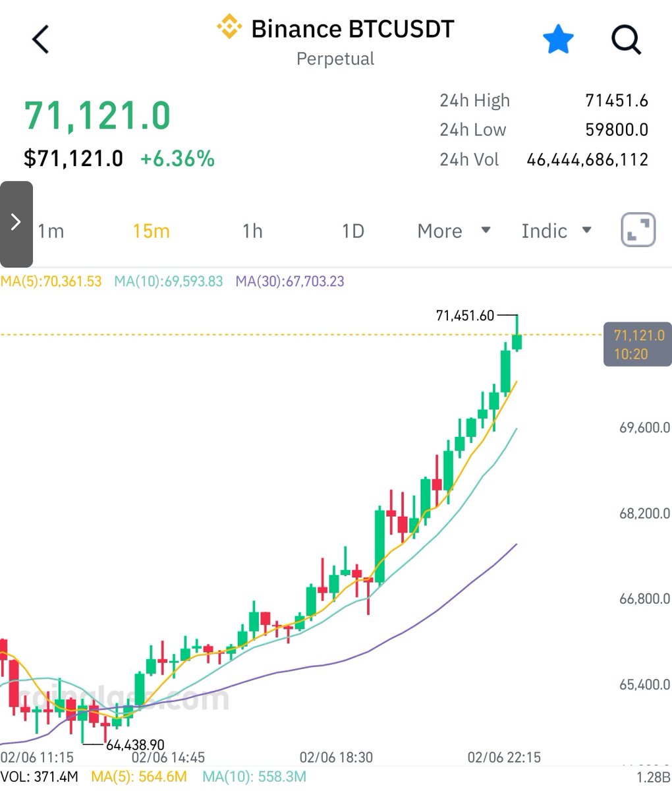Tap the Perpetual label
The image size is (672, 791).
[335, 59]
